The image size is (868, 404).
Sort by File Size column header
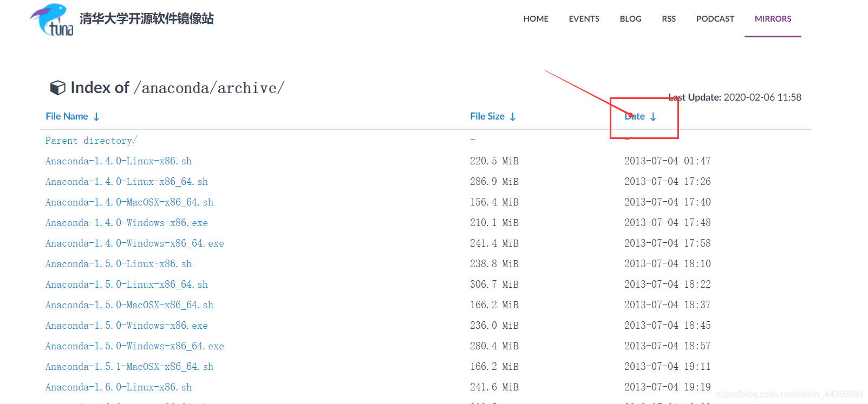(487, 116)
